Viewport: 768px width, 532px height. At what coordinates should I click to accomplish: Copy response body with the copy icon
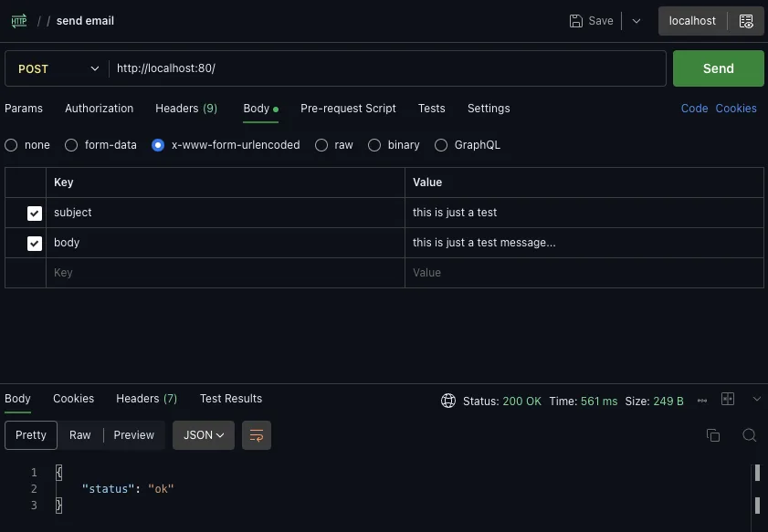point(713,434)
